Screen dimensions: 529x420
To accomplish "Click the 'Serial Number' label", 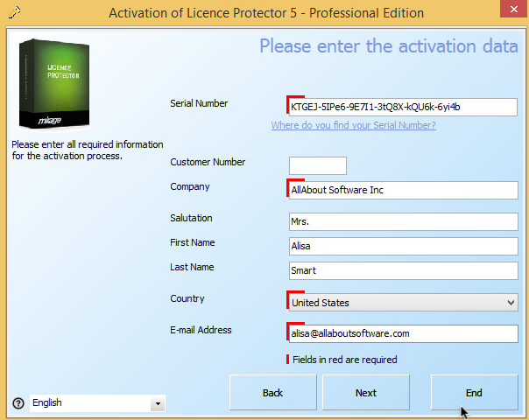I will tap(199, 103).
